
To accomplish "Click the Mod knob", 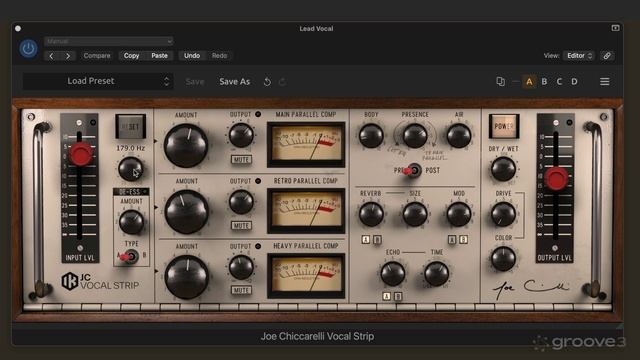I will pyautogui.click(x=459, y=214).
